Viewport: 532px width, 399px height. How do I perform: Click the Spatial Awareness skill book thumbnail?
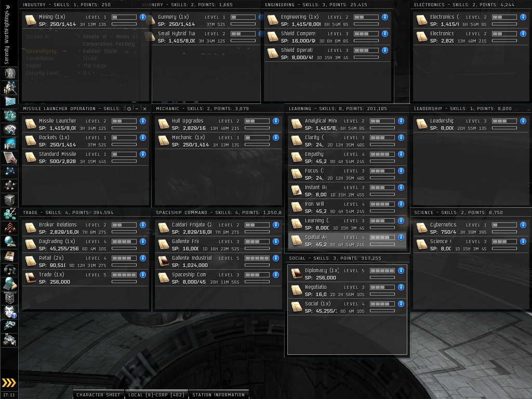[x=297, y=241]
